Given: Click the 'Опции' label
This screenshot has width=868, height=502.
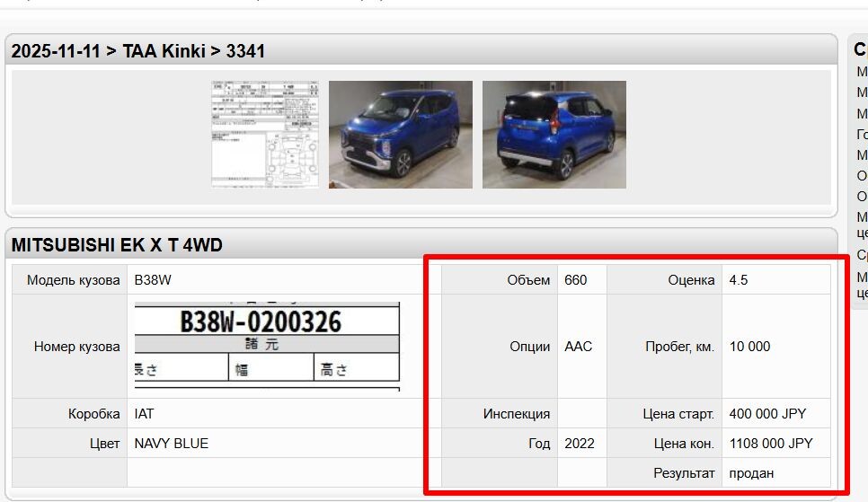Looking at the screenshot, I should 530,347.
